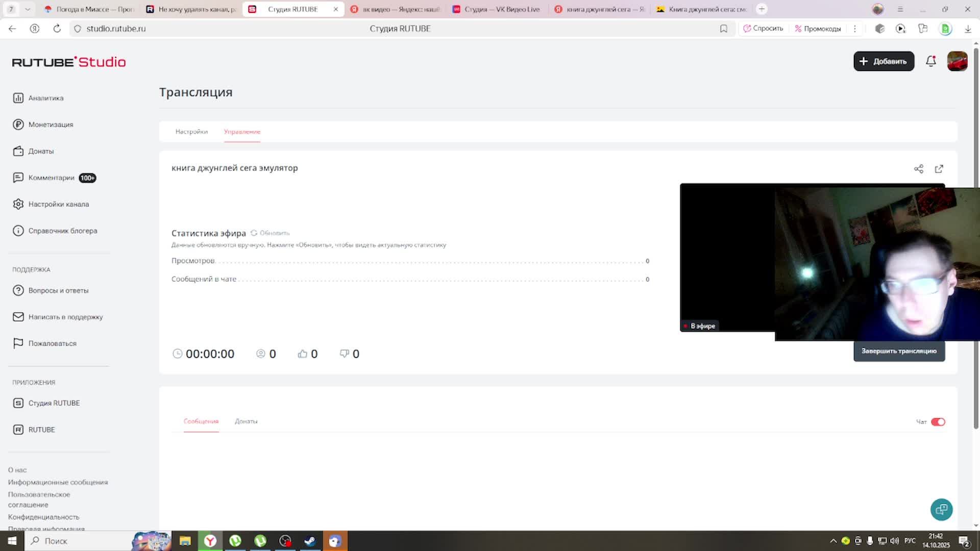Open the notifications bell icon
The height and width of the screenshot is (551, 980).
(x=930, y=61)
